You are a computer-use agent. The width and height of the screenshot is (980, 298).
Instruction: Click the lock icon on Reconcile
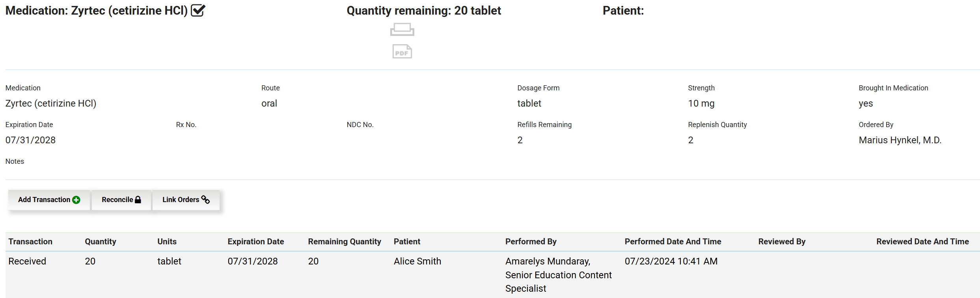[138, 200]
